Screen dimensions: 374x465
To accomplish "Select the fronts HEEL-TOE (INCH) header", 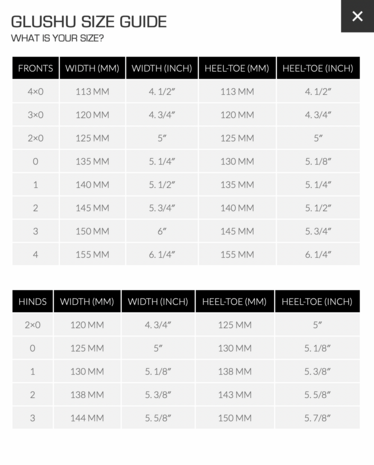I will click(x=318, y=68).
